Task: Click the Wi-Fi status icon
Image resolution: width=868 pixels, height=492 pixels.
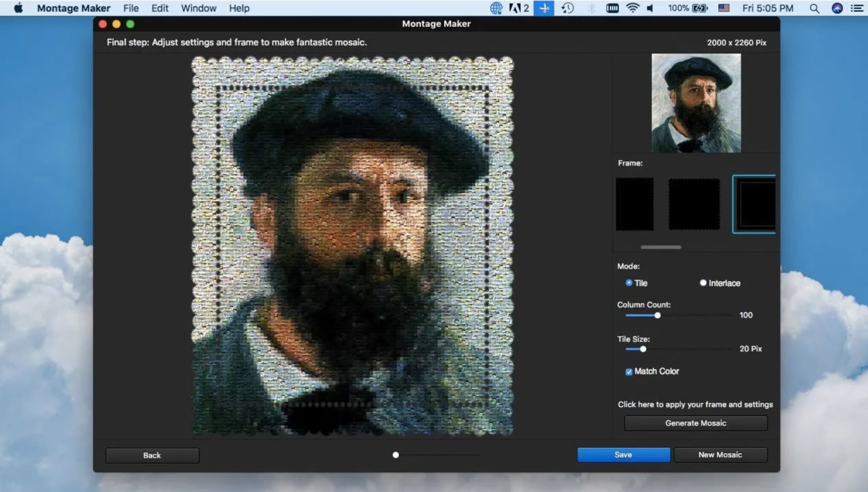Action: tap(632, 8)
